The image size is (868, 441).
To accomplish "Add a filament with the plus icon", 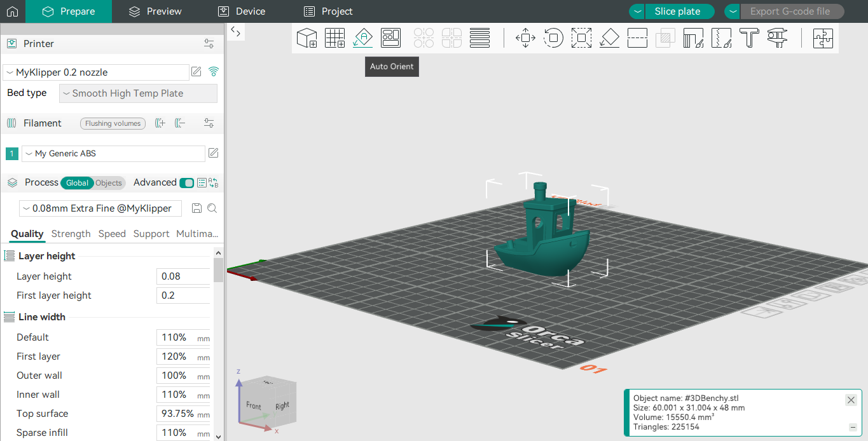I will click(160, 123).
